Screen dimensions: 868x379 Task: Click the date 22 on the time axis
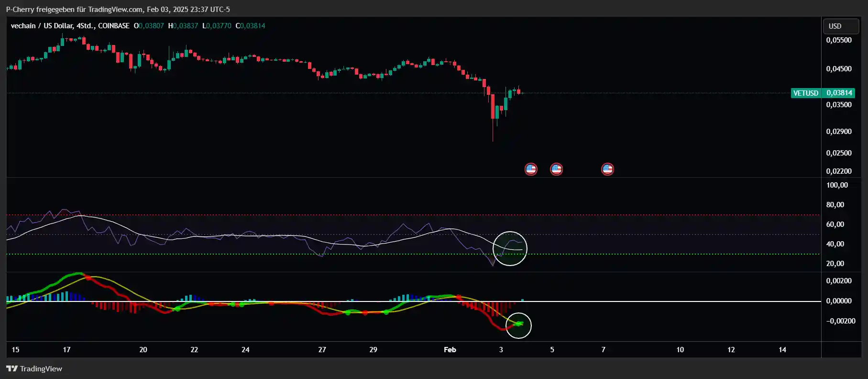click(x=194, y=350)
